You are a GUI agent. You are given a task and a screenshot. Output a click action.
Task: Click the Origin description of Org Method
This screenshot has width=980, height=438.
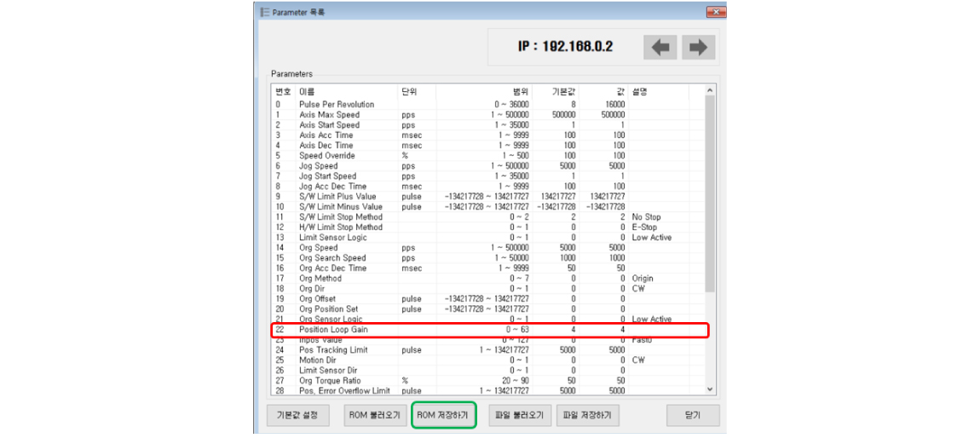pyautogui.click(x=643, y=278)
